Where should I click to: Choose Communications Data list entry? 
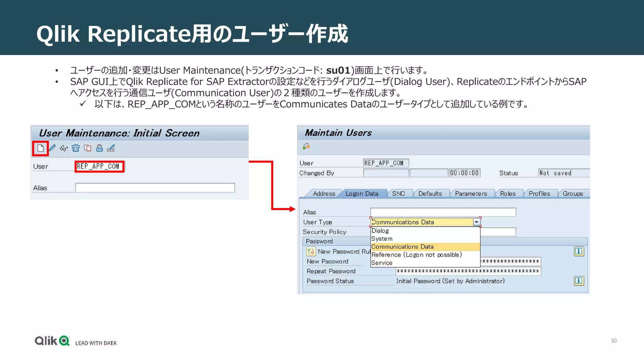(425, 247)
